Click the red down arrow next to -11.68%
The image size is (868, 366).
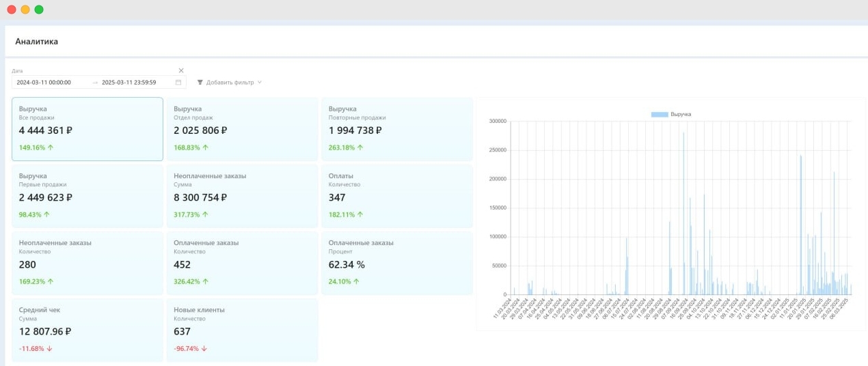pyautogui.click(x=49, y=348)
